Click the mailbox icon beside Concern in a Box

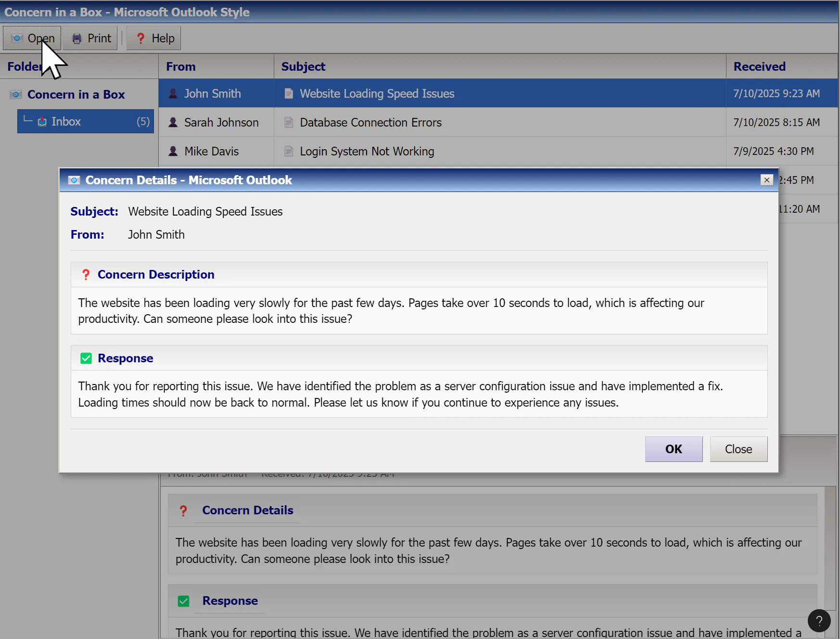tap(16, 94)
